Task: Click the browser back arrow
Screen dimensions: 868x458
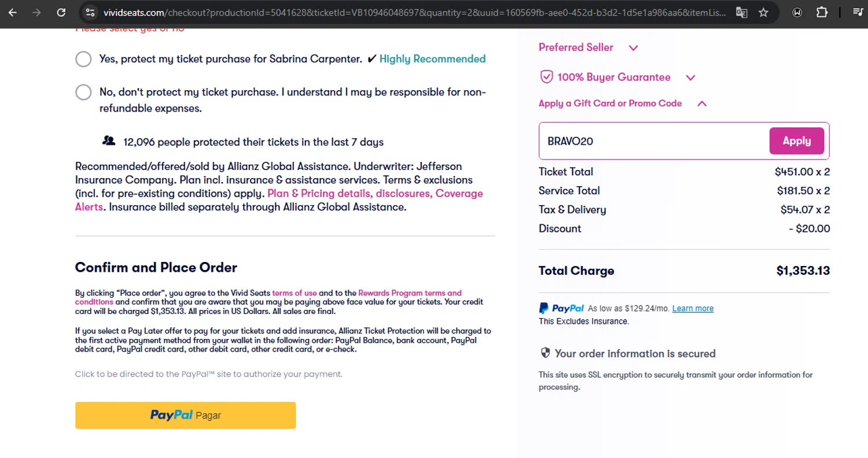Action: [x=13, y=12]
